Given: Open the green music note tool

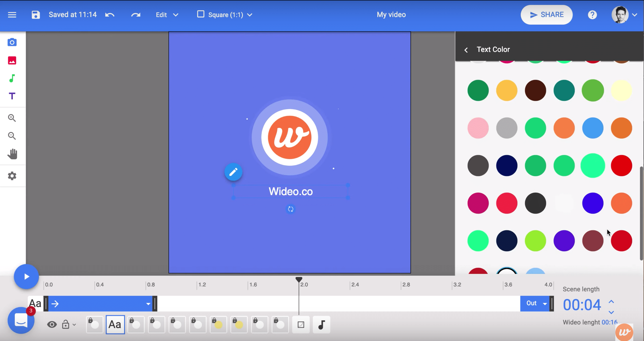Looking at the screenshot, I should (x=12, y=78).
